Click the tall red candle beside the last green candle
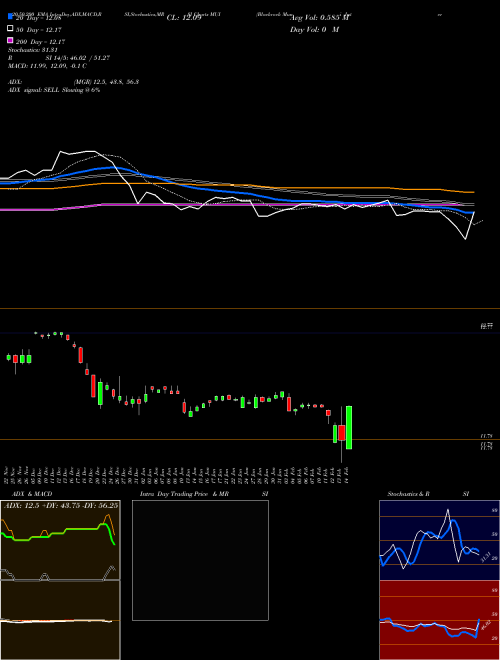This screenshot has width=500, height=660. point(342,433)
